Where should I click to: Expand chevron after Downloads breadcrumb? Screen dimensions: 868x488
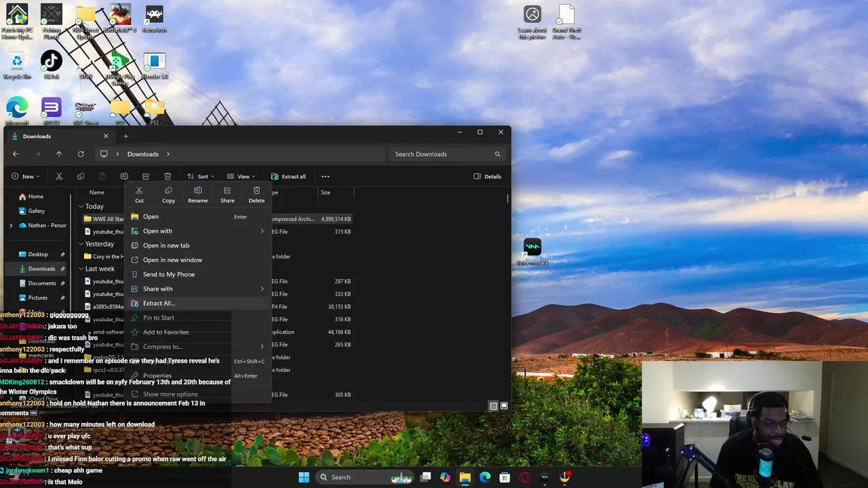[x=168, y=154]
